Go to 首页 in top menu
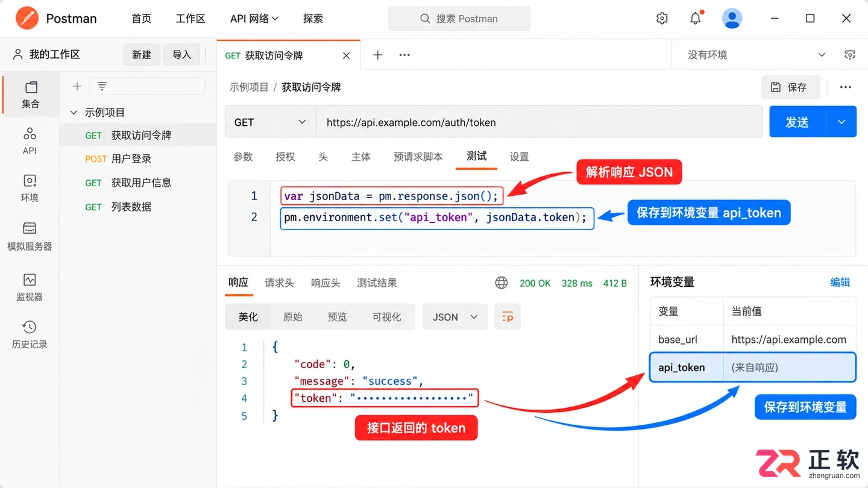The image size is (868, 488). (x=141, y=19)
